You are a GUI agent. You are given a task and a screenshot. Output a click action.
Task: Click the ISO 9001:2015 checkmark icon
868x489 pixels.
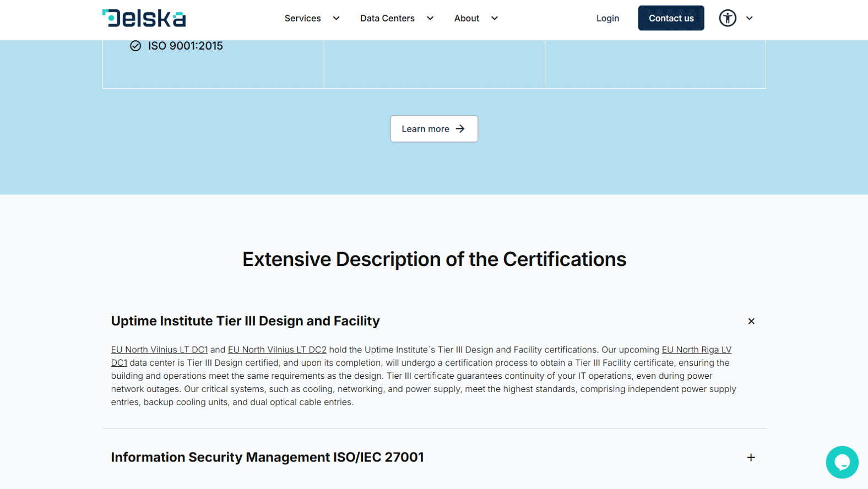[135, 46]
